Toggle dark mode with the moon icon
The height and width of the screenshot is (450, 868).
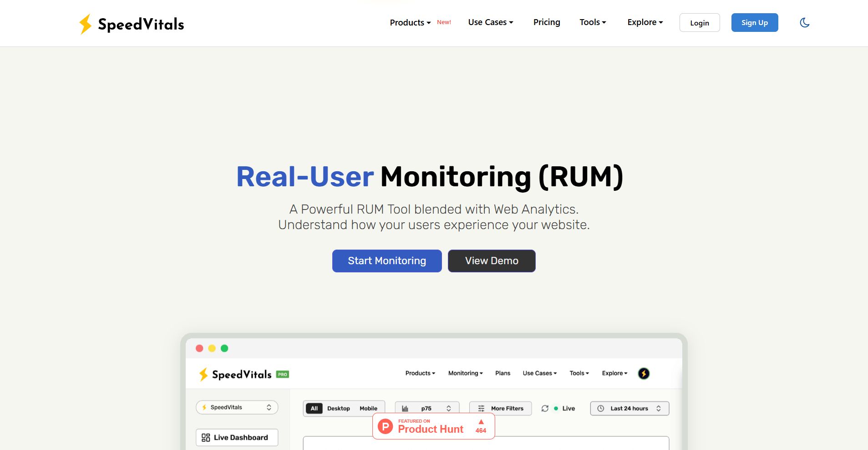805,23
